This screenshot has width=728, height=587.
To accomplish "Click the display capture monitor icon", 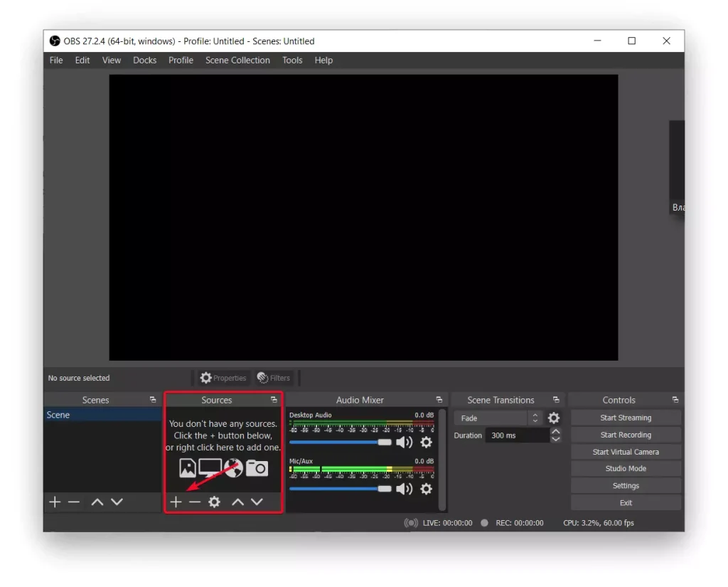I will (210, 468).
